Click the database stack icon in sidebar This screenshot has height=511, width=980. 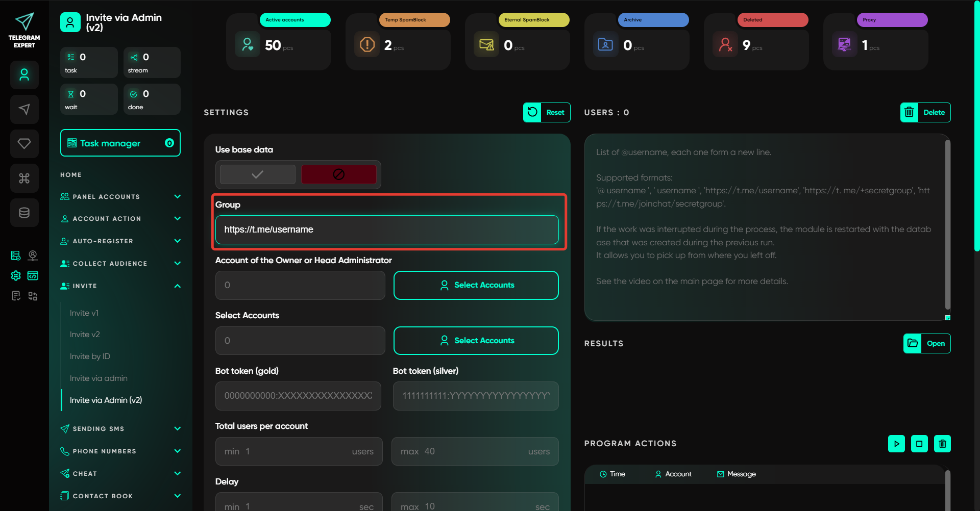(24, 213)
